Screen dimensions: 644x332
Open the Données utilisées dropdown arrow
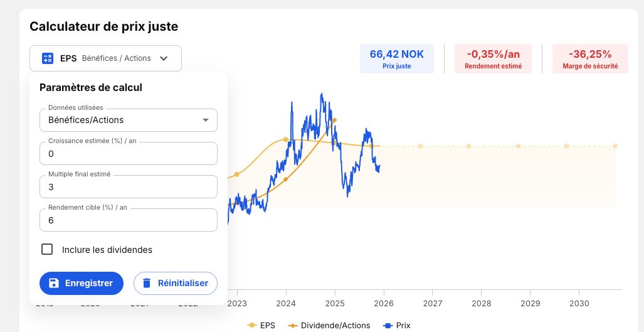206,120
